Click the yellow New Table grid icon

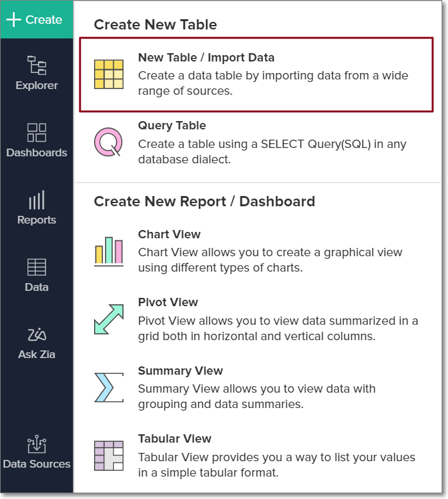(108, 74)
